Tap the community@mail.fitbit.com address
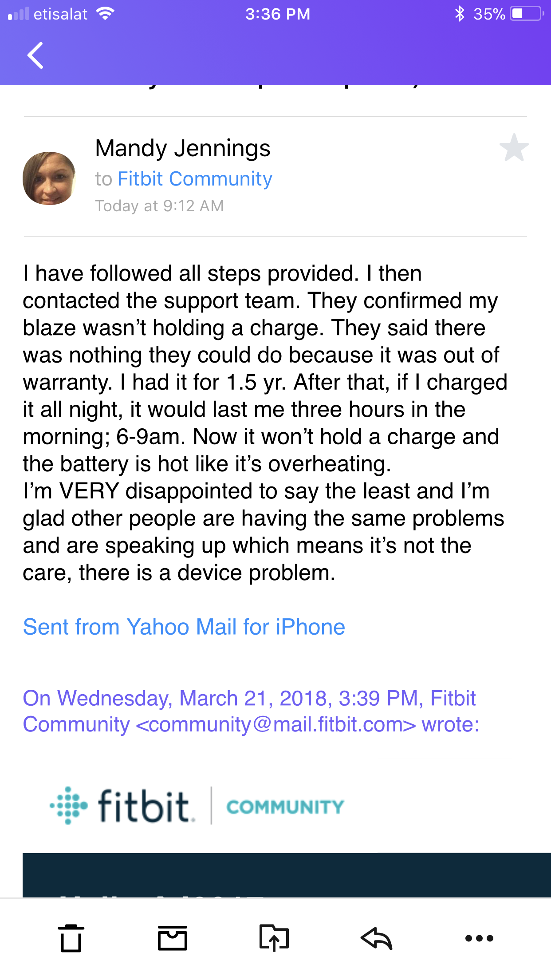The width and height of the screenshot is (551, 980). click(275, 725)
